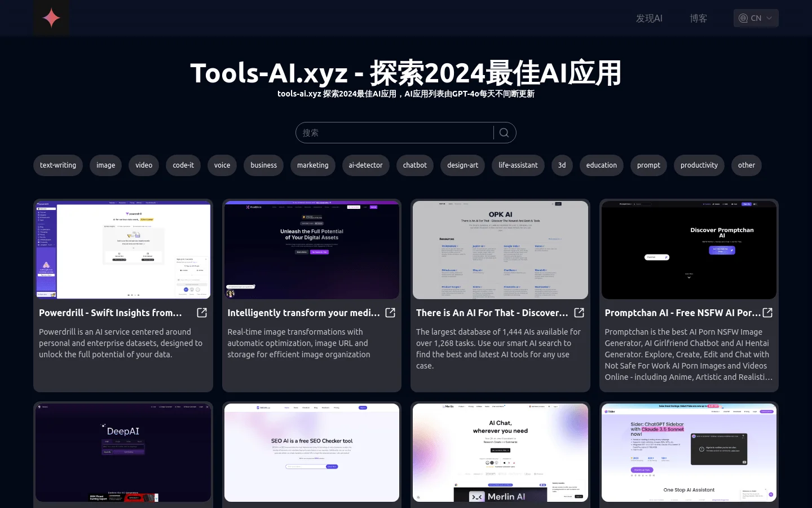Open external link icon for Intelligently transform card

click(x=390, y=313)
